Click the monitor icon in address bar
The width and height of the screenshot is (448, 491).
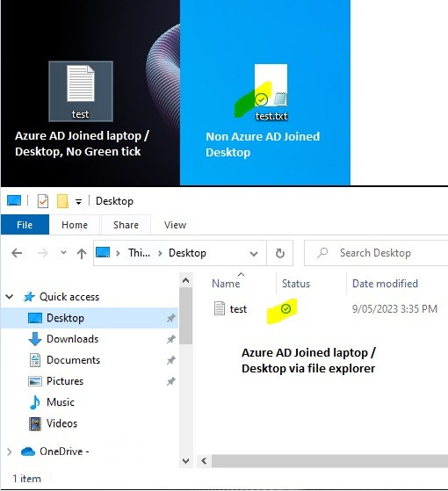103,252
